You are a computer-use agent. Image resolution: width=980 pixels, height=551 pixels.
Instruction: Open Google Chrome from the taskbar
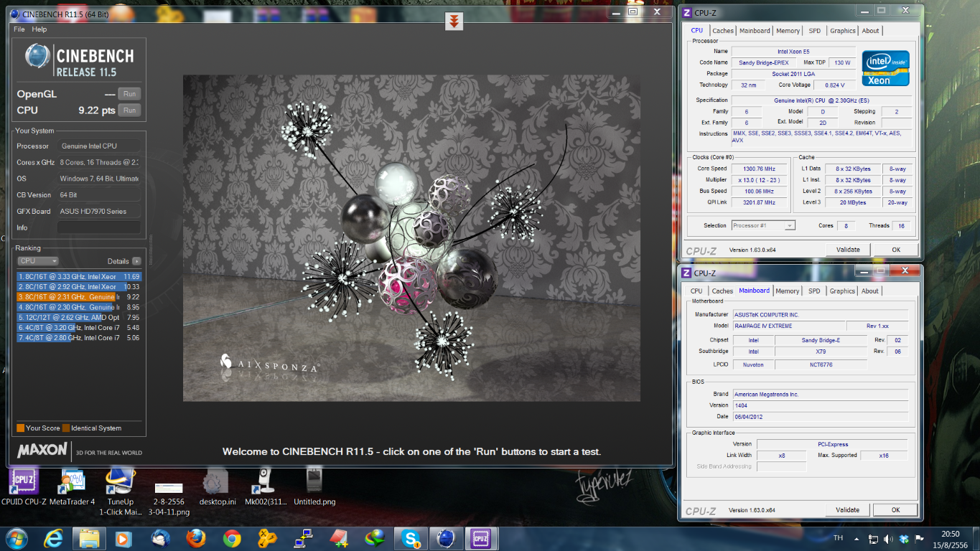click(x=232, y=537)
